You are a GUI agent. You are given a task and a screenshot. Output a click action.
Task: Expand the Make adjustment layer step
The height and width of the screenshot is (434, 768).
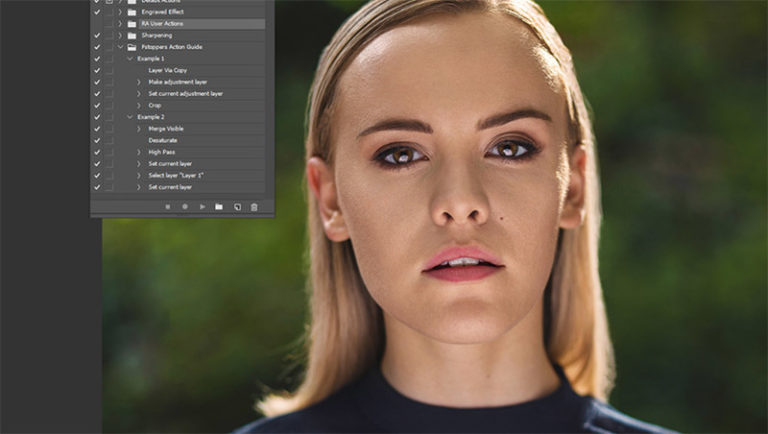139,82
